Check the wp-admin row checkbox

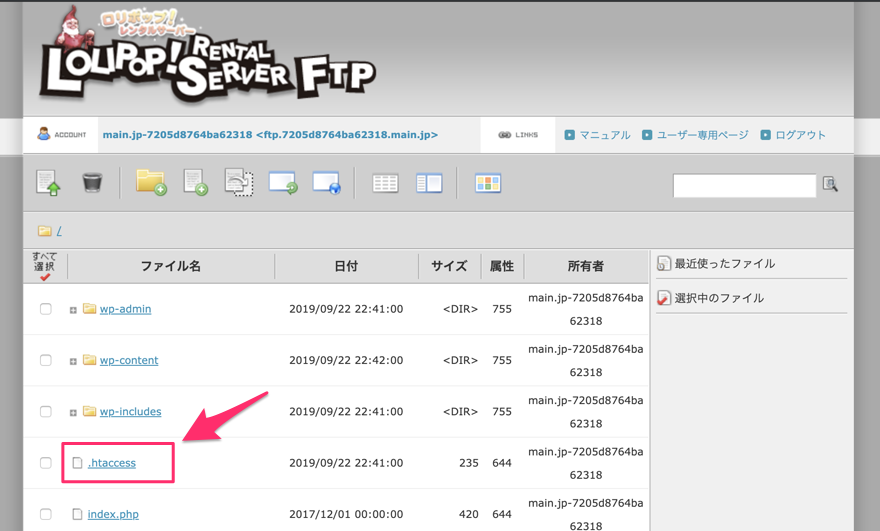click(x=46, y=309)
